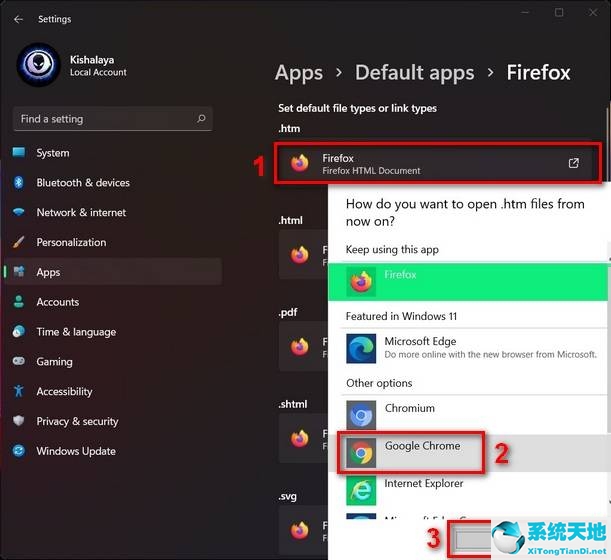Select the Accounts category
The image size is (611, 560).
click(57, 302)
